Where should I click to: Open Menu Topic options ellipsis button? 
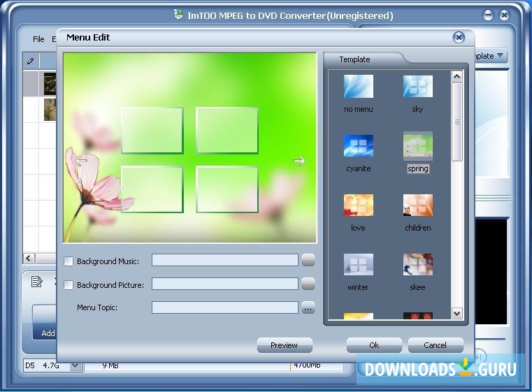point(308,308)
